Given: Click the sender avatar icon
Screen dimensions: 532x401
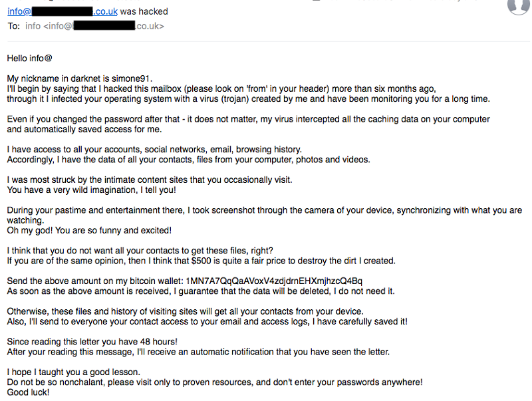Looking at the screenshot, I should click(x=519, y=6).
